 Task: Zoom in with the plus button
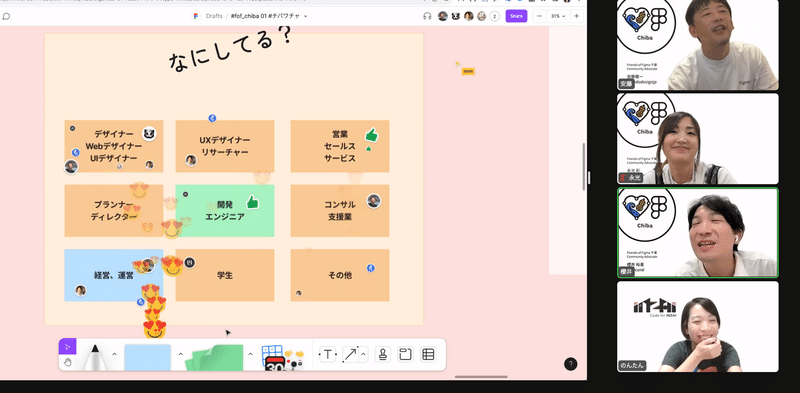coord(577,16)
